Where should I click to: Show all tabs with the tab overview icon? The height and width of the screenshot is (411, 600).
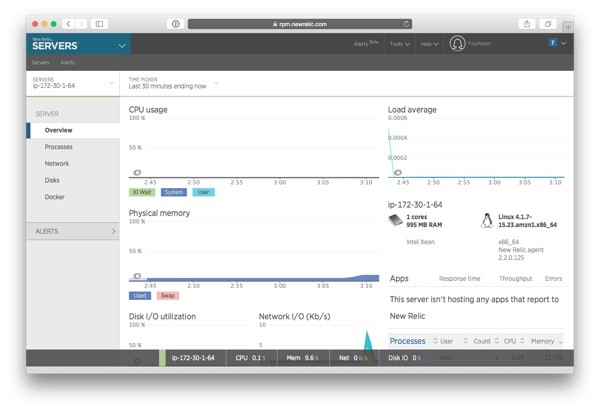point(548,24)
